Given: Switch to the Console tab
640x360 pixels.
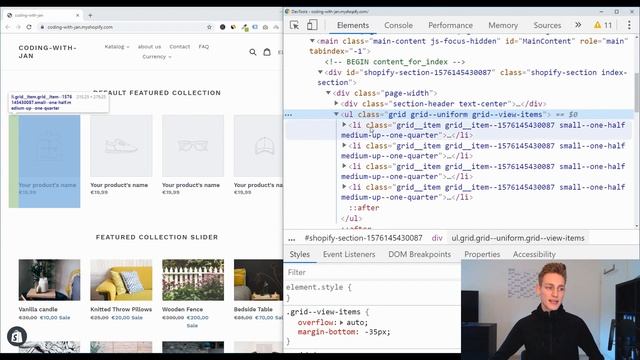Looking at the screenshot, I should point(398,25).
